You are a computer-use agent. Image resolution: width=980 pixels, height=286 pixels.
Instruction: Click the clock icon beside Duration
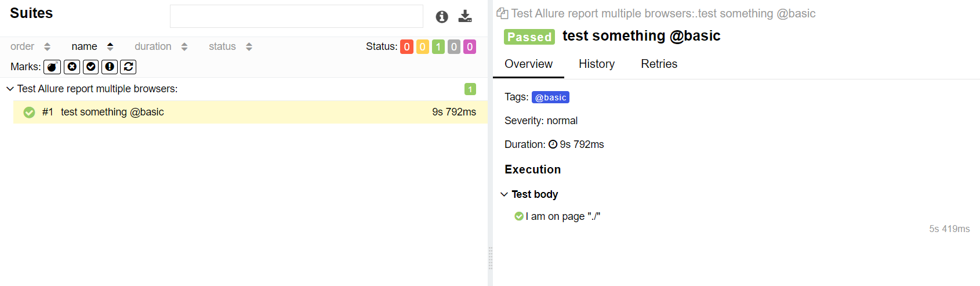(553, 144)
